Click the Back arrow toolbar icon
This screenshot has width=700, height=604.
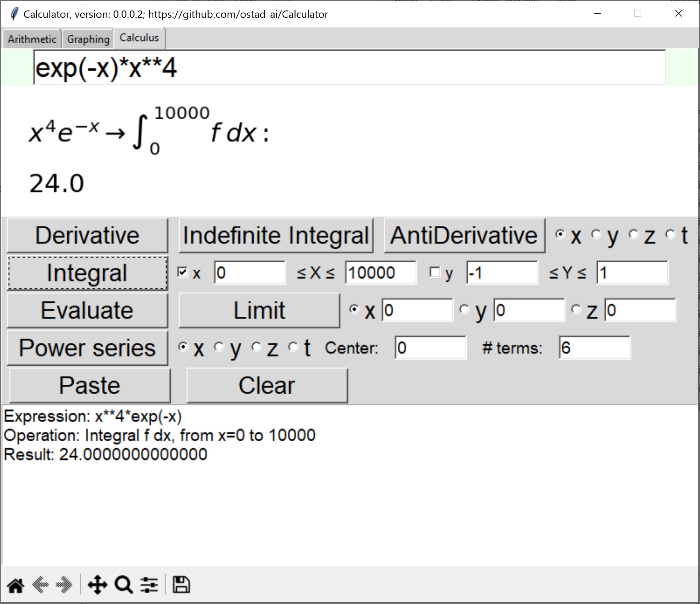click(40, 585)
